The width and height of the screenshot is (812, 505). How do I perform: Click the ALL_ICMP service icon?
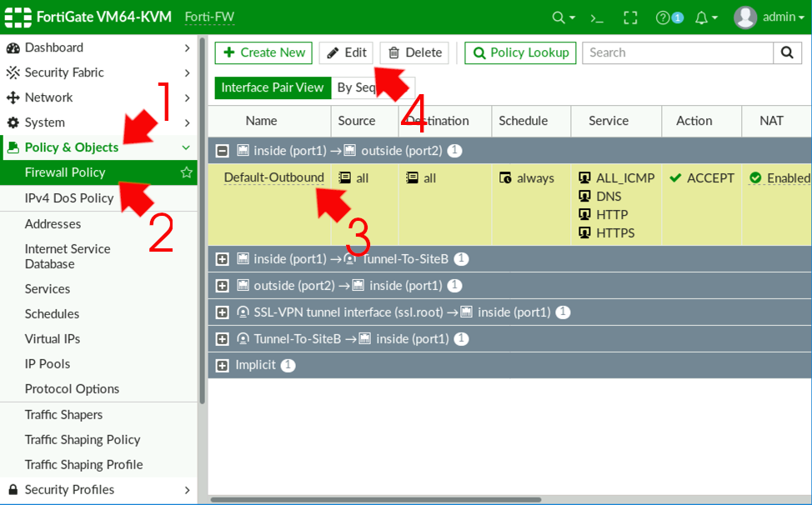tap(584, 178)
